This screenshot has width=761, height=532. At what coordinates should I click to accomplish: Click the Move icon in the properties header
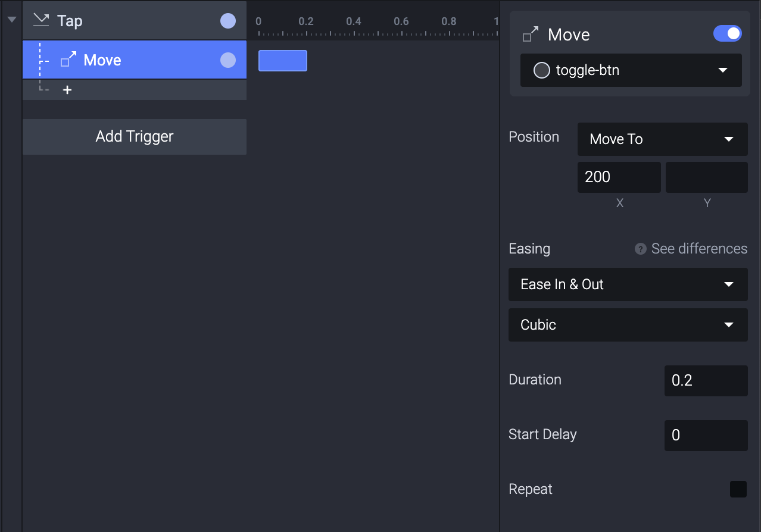(x=531, y=35)
